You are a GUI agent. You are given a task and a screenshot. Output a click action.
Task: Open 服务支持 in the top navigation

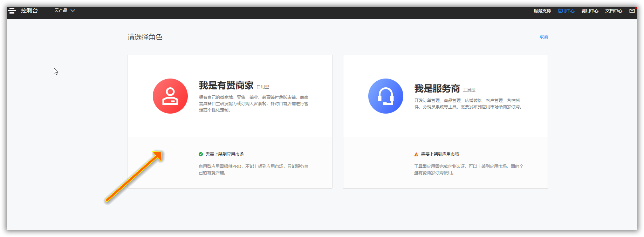click(x=542, y=11)
